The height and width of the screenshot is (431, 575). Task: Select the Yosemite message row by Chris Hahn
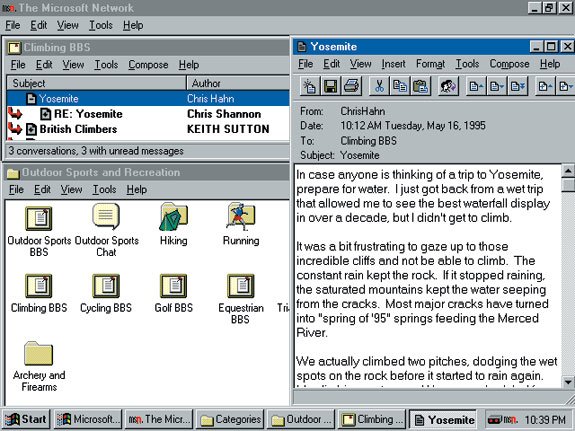tap(148, 99)
